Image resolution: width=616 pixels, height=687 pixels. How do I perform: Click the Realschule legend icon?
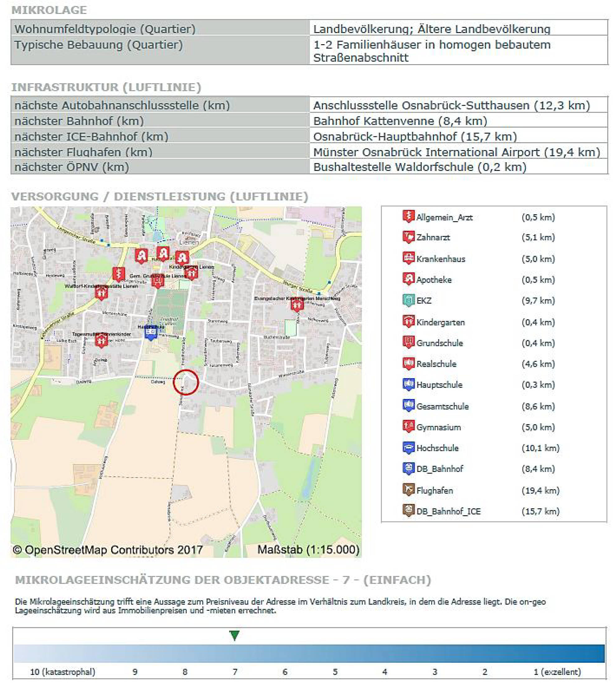[x=408, y=364]
